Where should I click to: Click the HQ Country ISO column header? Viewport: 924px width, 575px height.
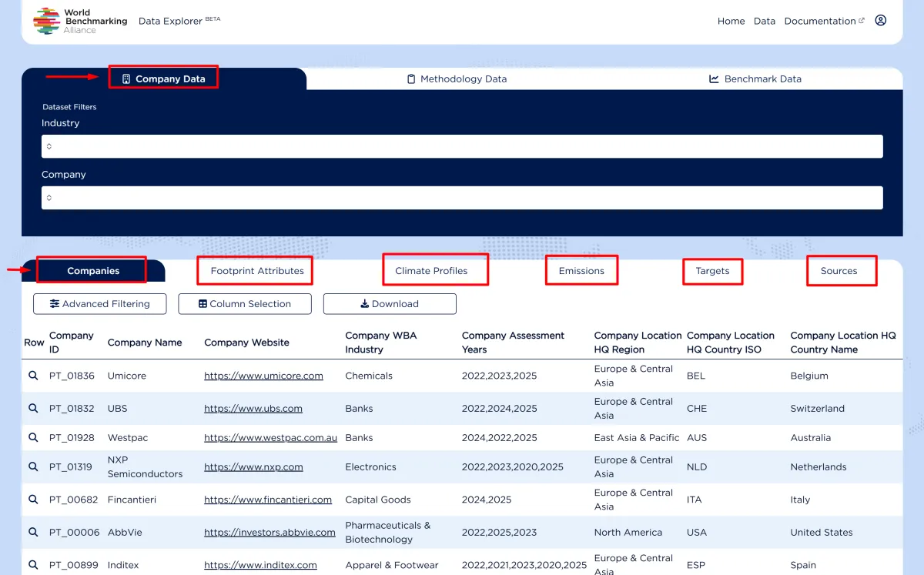click(731, 343)
